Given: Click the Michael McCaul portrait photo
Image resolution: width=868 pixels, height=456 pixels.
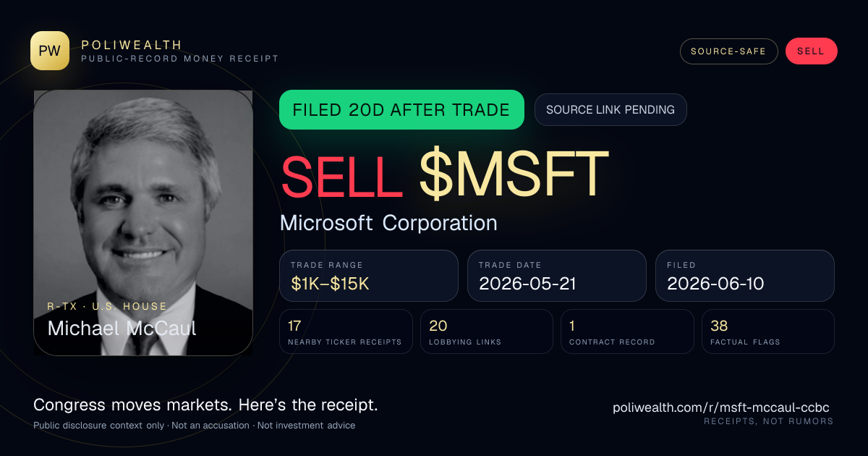Looking at the screenshot, I should point(143,223).
